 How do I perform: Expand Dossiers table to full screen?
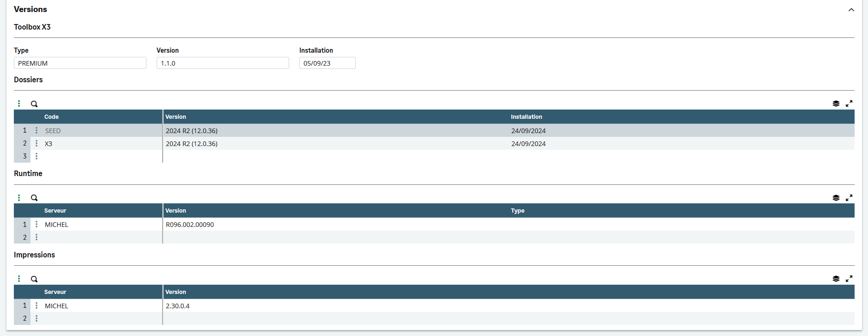point(849,104)
